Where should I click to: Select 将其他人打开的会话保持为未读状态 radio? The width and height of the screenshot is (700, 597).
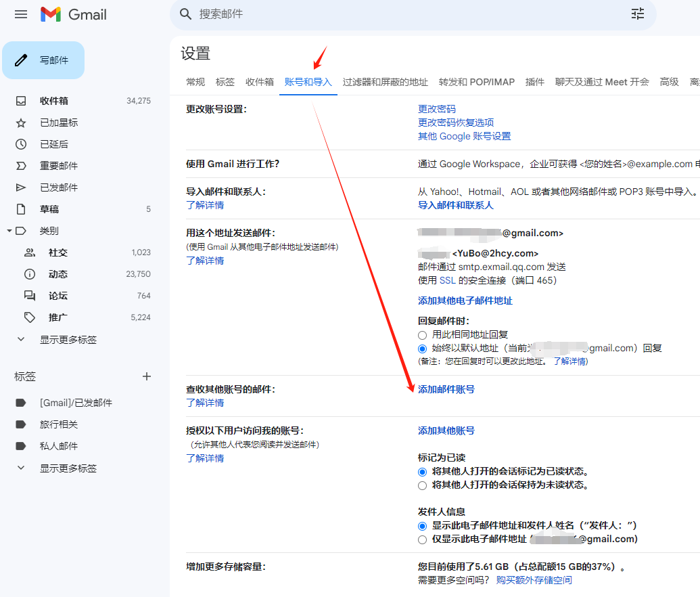pyautogui.click(x=422, y=486)
